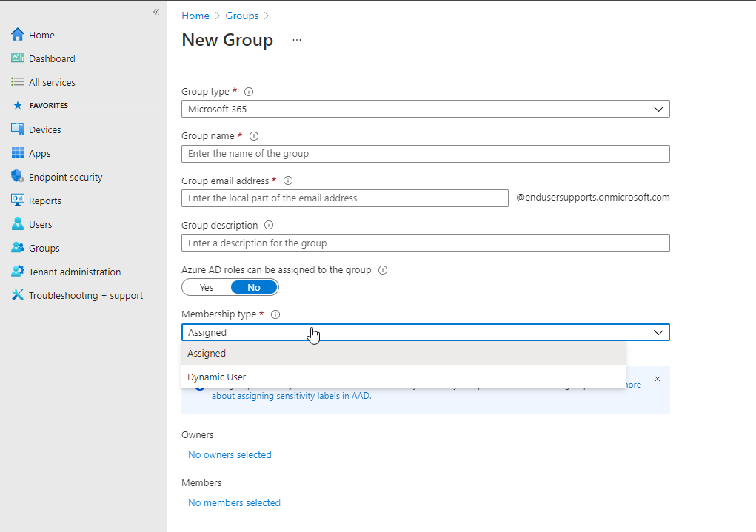Viewport: 756px width, 532px height.
Task: Show info tooltip for Group description
Action: tap(269, 225)
